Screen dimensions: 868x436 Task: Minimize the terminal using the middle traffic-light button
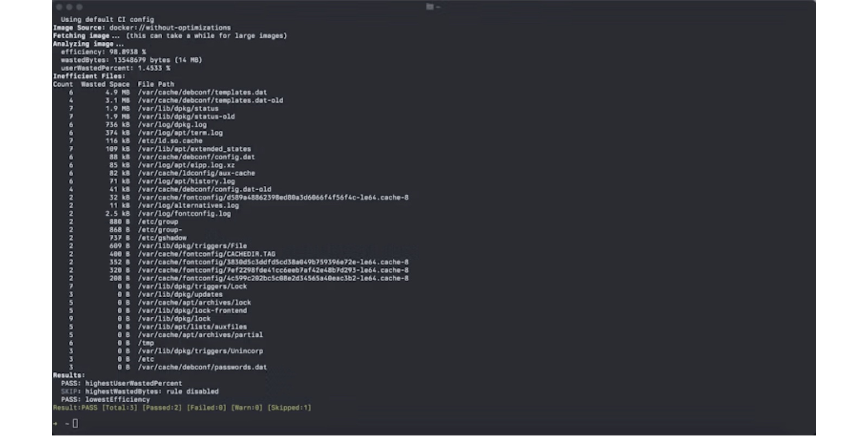tap(69, 7)
